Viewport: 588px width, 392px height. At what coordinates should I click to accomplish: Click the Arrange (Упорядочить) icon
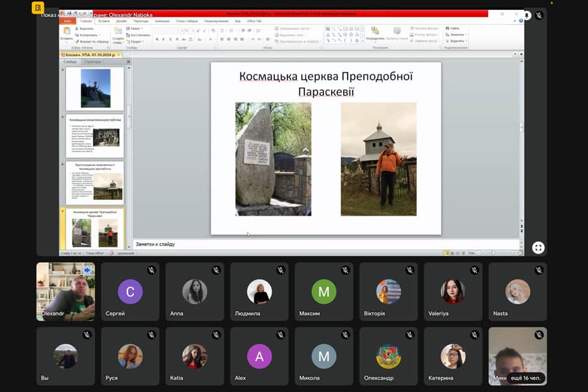(x=375, y=31)
